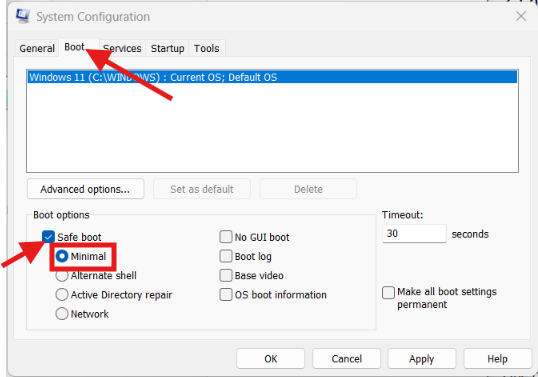Image resolution: width=538 pixels, height=377 pixels.
Task: Tick the Boot log checkbox
Action: point(226,256)
